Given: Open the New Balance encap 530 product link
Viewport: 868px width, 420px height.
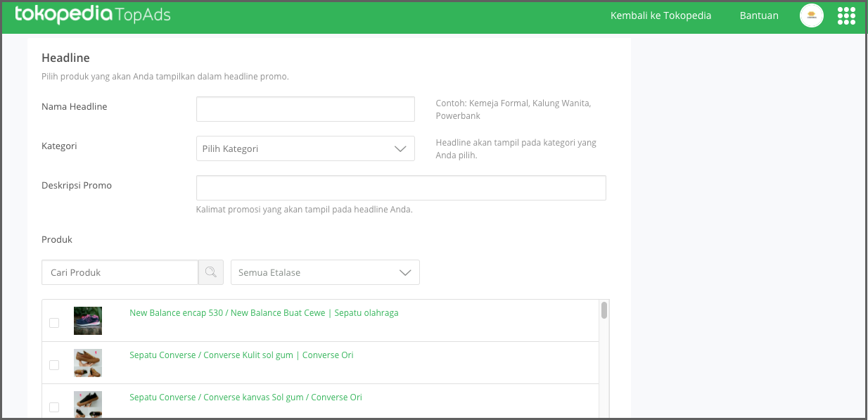Looking at the screenshot, I should (x=264, y=313).
